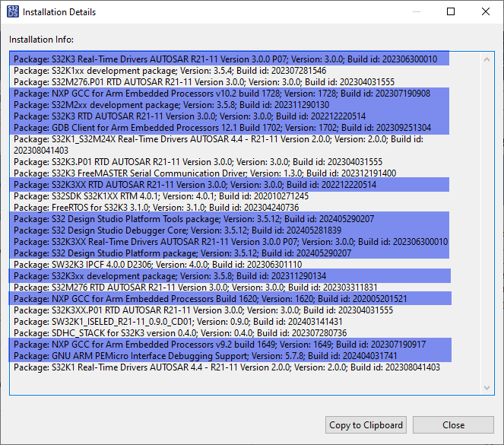504x445 pixels.
Task: Click the scrollbar up arrow
Action: 487,59
